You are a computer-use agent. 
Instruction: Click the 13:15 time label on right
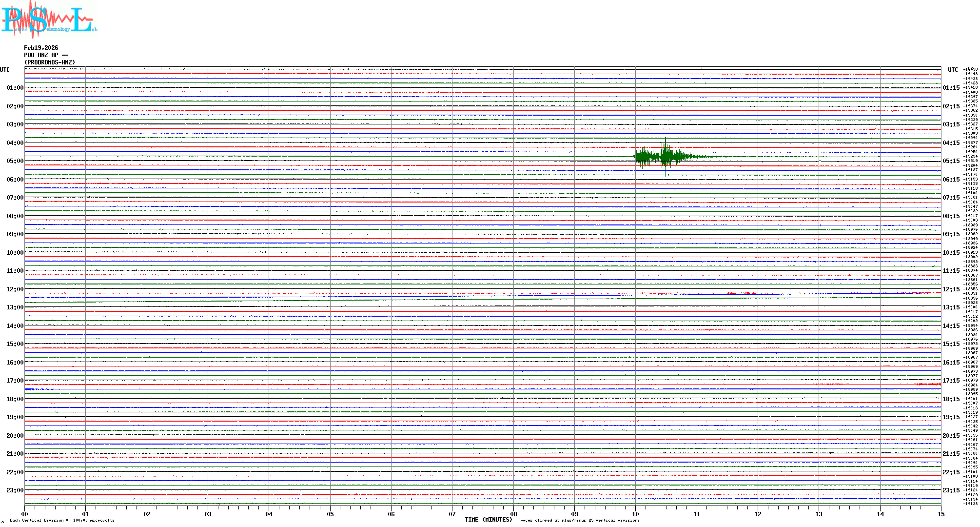point(951,307)
